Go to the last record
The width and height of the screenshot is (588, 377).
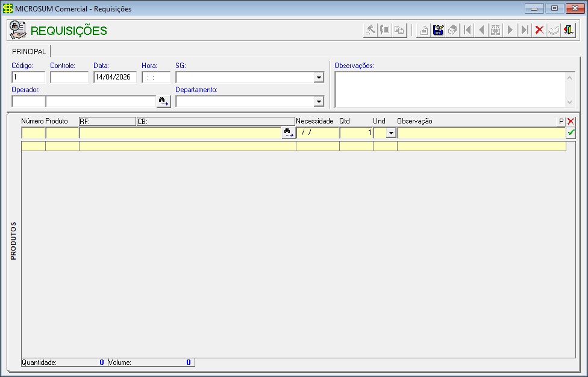pyautogui.click(x=525, y=30)
